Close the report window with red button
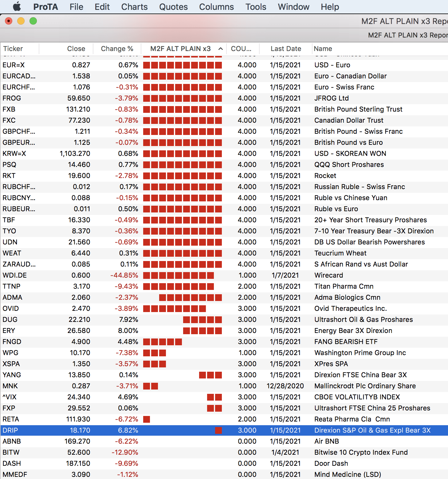This screenshot has height=479, width=448. 9,21
